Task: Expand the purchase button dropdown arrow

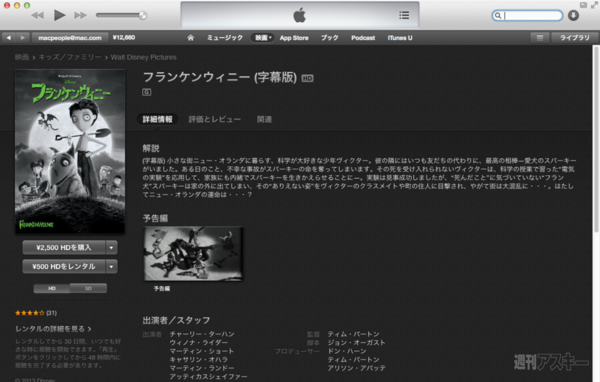Action: tap(111, 248)
